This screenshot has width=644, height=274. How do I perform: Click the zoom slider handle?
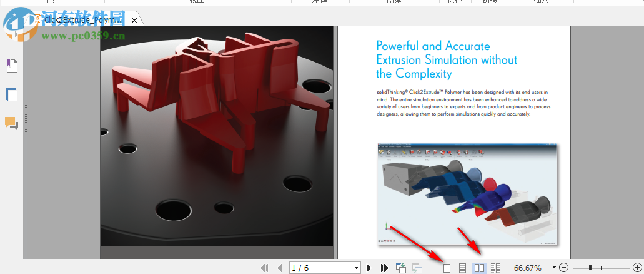[590, 268]
